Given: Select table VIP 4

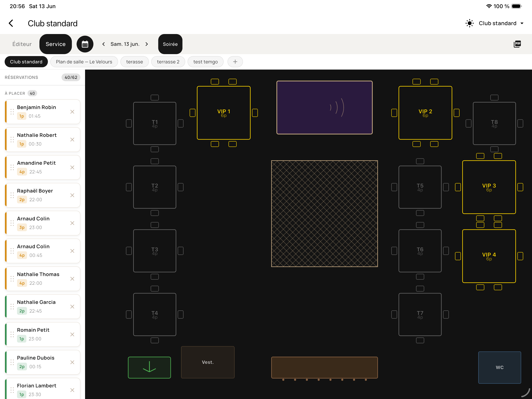Looking at the screenshot, I should pos(489,256).
